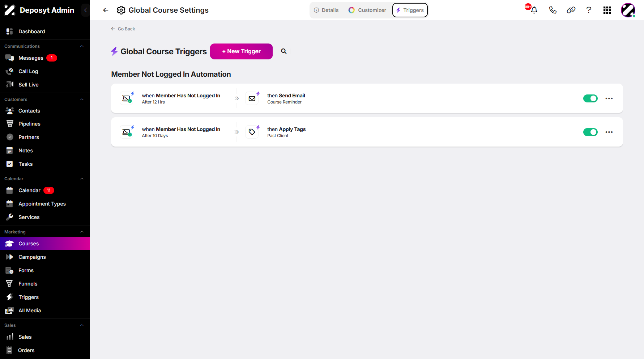Viewport: 644px width, 359px height.
Task: Click the Go Back link
Action: [x=123, y=29]
